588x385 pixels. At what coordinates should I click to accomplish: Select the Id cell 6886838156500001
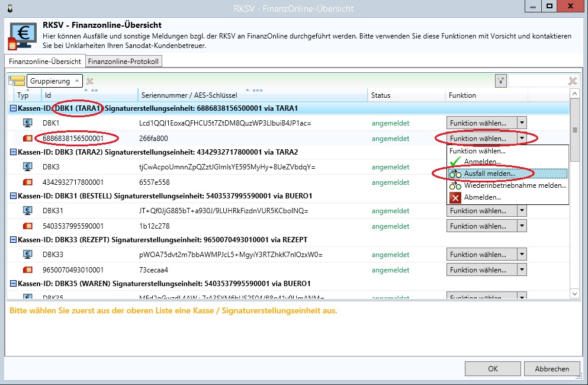click(x=73, y=139)
